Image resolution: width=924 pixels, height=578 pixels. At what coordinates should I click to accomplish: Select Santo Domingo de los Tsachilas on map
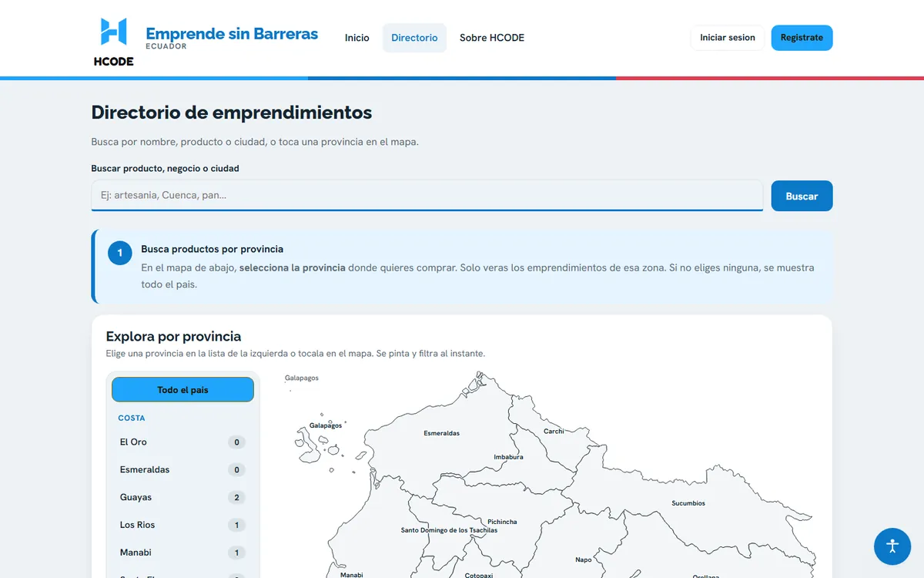click(x=449, y=530)
